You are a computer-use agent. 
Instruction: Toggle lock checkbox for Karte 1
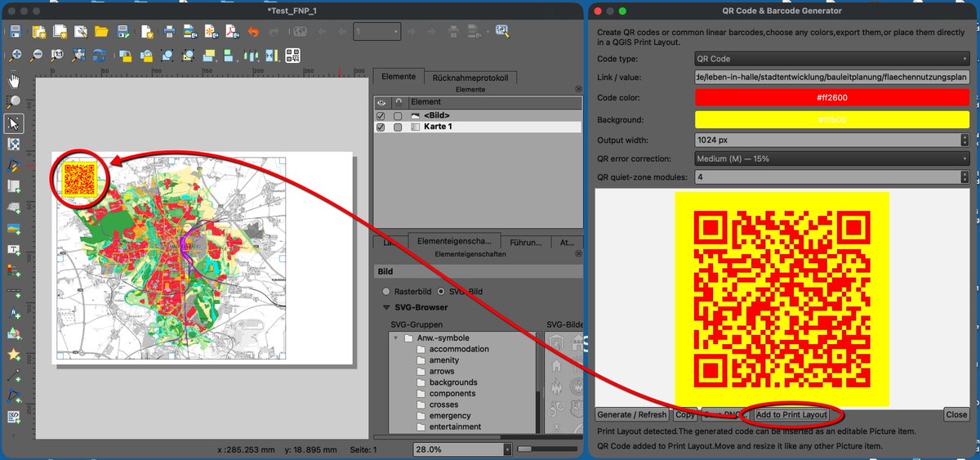point(398,127)
